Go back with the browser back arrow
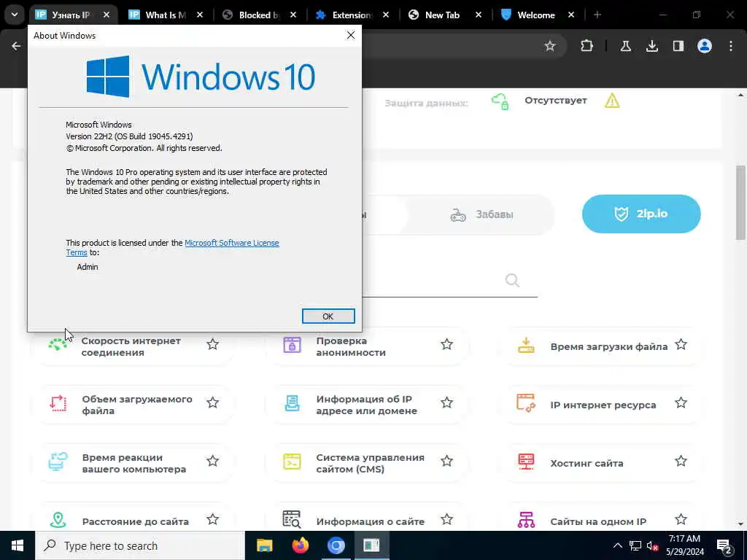Image resolution: width=747 pixels, height=560 pixels. 16,46
